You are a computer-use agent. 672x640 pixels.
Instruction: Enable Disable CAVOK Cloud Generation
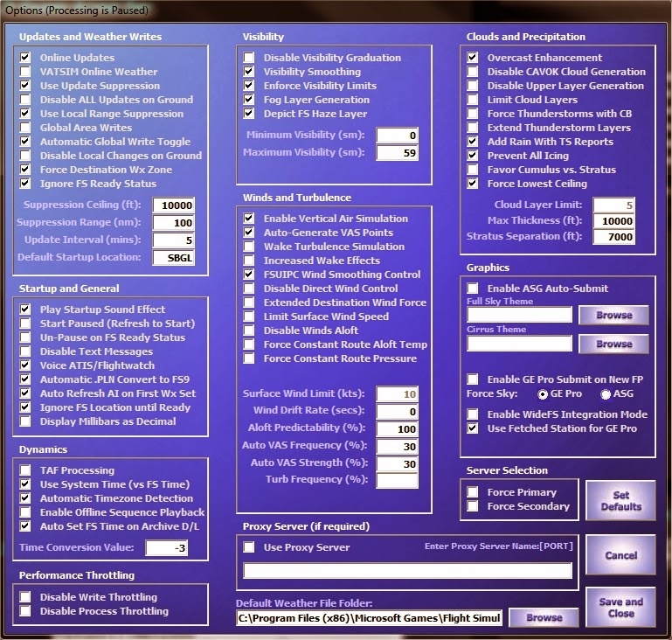point(472,72)
